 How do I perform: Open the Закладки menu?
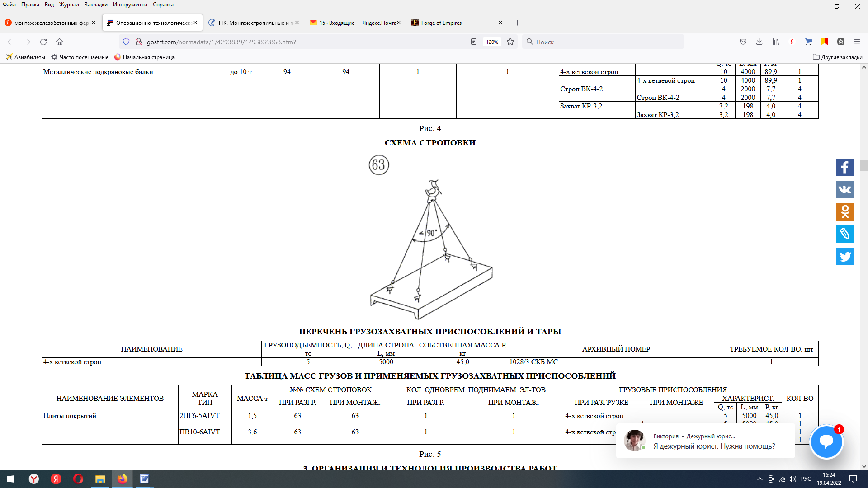(x=96, y=5)
